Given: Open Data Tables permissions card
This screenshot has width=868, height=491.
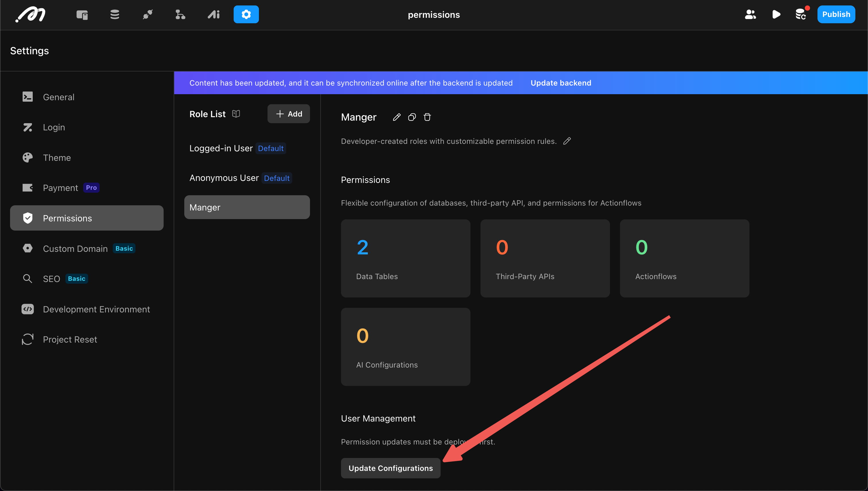Looking at the screenshot, I should [x=406, y=258].
